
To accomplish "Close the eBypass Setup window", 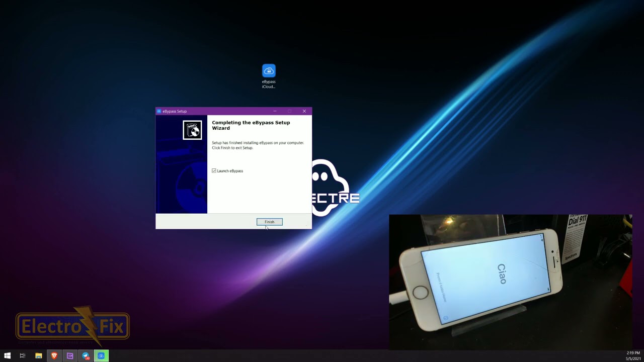I will click(304, 111).
